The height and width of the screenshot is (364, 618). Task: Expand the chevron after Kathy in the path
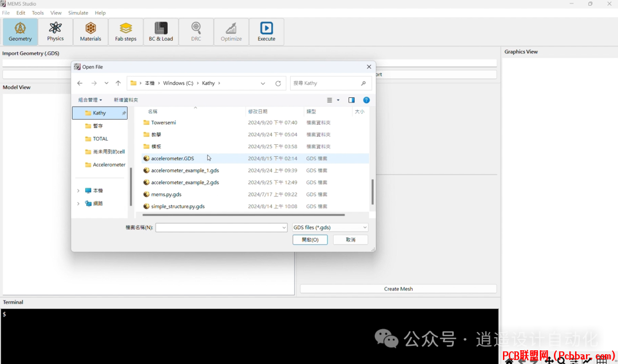point(219,83)
